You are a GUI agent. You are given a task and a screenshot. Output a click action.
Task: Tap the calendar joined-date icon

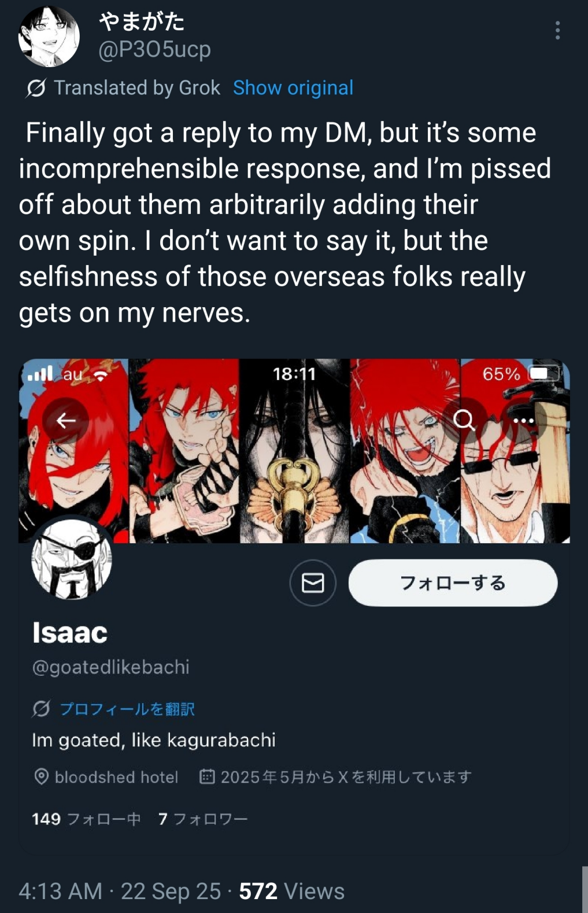207,776
